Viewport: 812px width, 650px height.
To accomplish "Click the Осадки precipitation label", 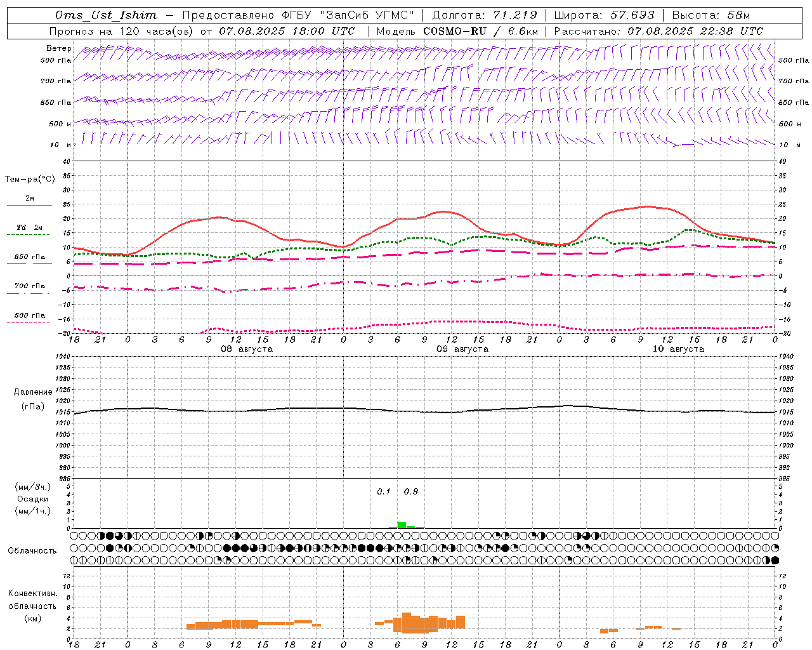I will click(x=33, y=499).
